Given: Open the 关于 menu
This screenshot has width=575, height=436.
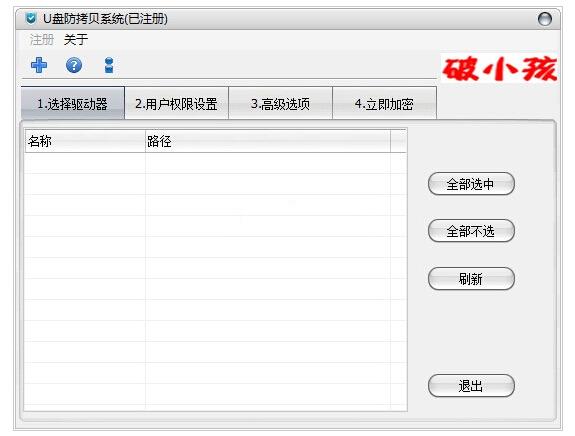Looking at the screenshot, I should [76, 40].
